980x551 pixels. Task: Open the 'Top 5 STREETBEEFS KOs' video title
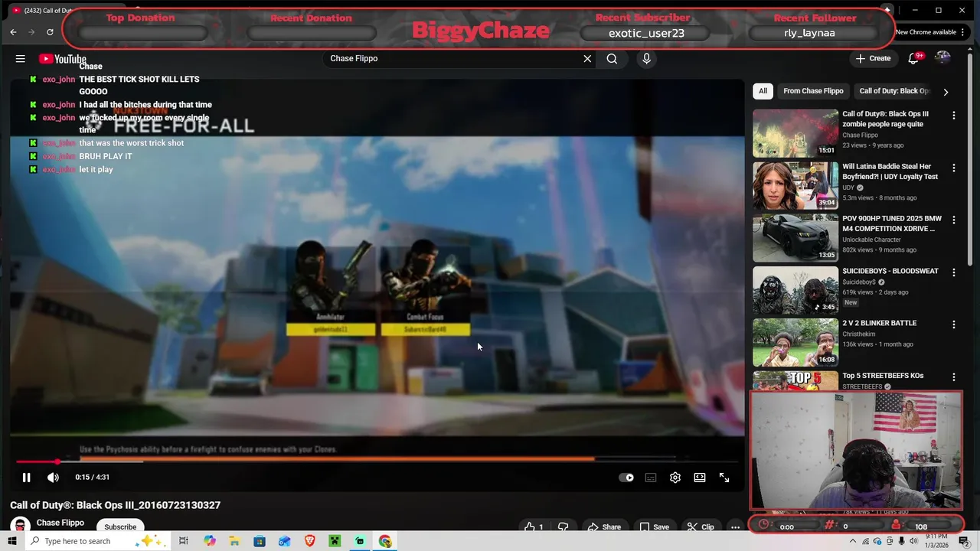883,376
